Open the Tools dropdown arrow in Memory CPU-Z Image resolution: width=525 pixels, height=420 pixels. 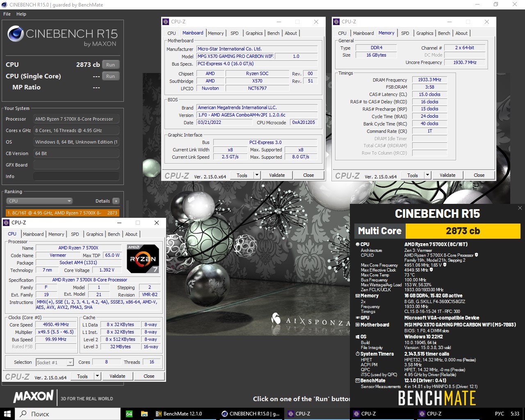[x=428, y=175]
